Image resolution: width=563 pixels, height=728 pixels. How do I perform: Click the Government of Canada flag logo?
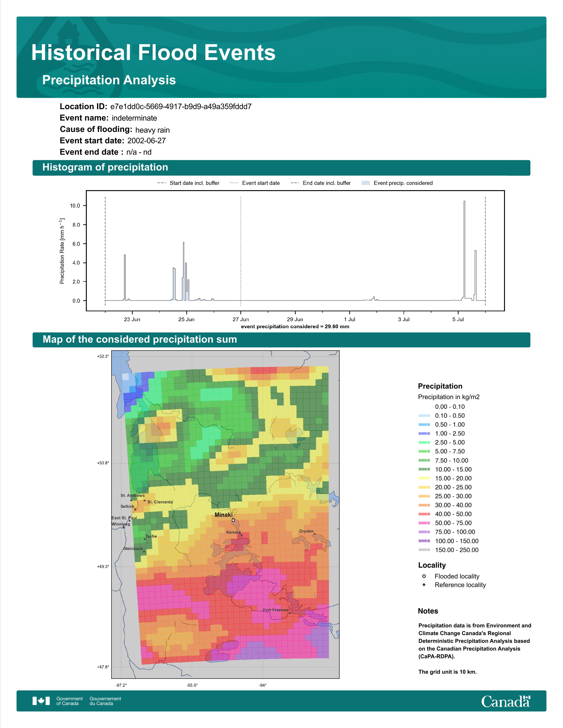[x=41, y=701]
